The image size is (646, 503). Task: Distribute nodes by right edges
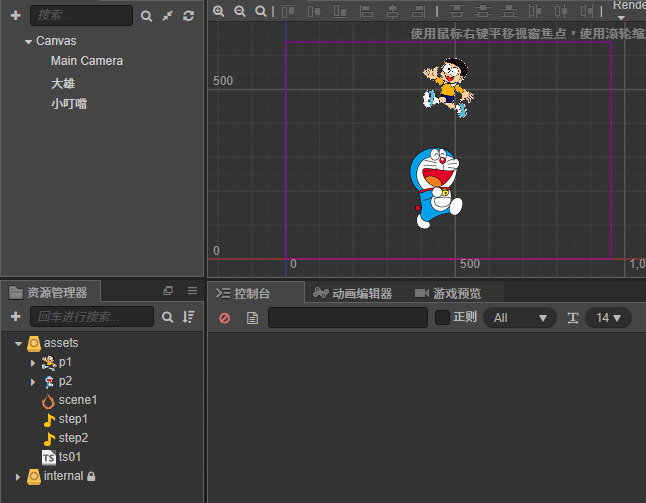587,11
